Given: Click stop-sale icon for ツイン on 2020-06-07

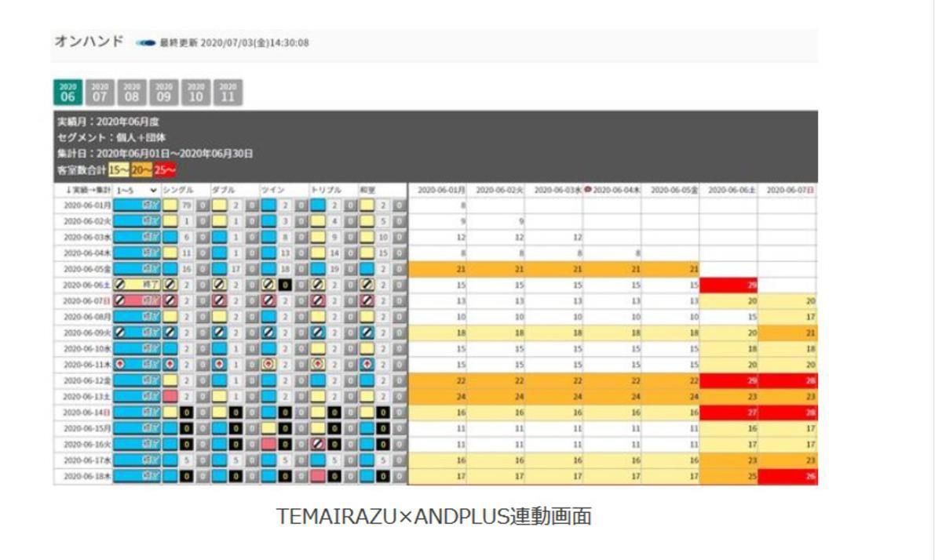Looking at the screenshot, I should coord(268,301).
